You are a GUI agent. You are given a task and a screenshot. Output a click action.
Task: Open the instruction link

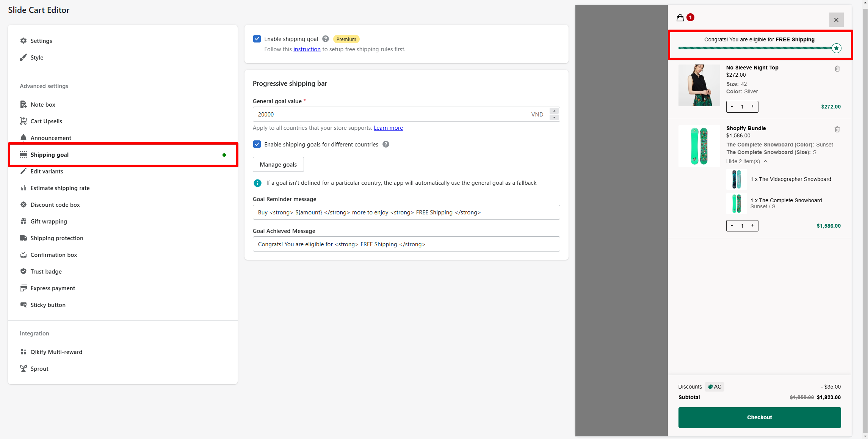pyautogui.click(x=307, y=49)
